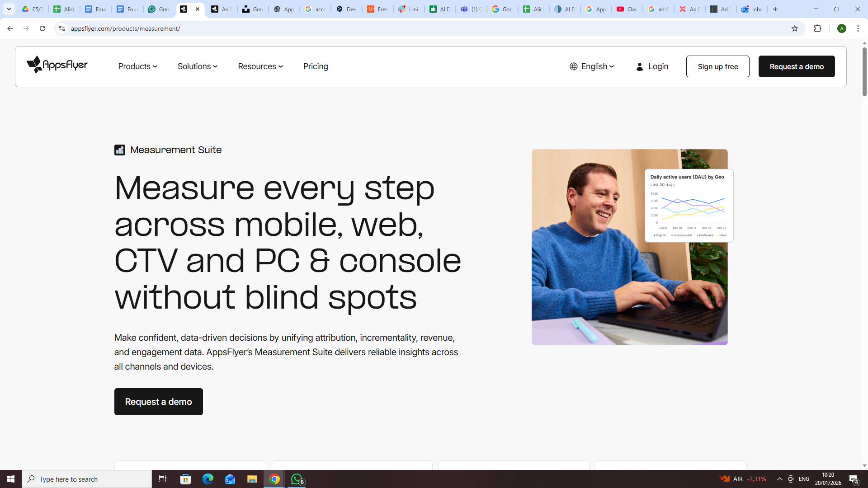The height and width of the screenshot is (488, 868).
Task: Switch to the 05/0 Google Drive tab
Action: pyautogui.click(x=33, y=9)
